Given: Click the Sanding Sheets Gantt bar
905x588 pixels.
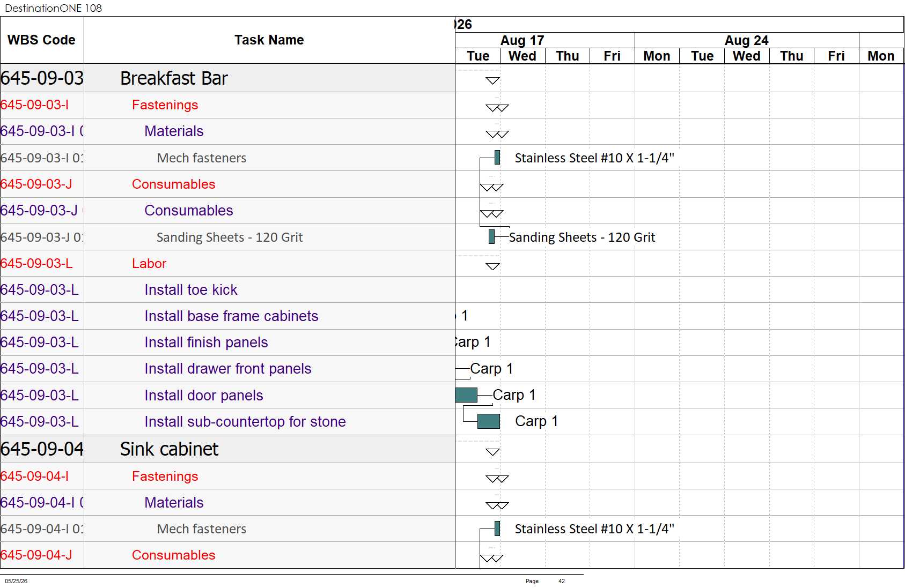Looking at the screenshot, I should click(x=491, y=236).
